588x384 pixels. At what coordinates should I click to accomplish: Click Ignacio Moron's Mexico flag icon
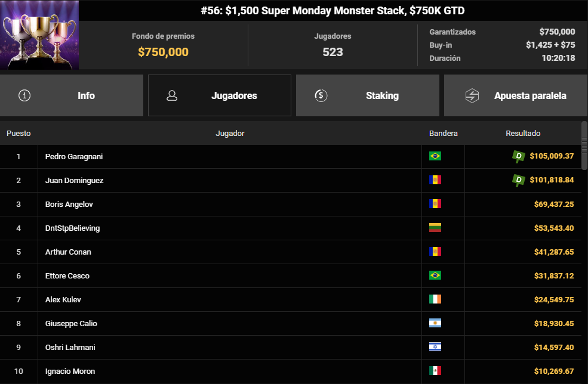pyautogui.click(x=435, y=371)
